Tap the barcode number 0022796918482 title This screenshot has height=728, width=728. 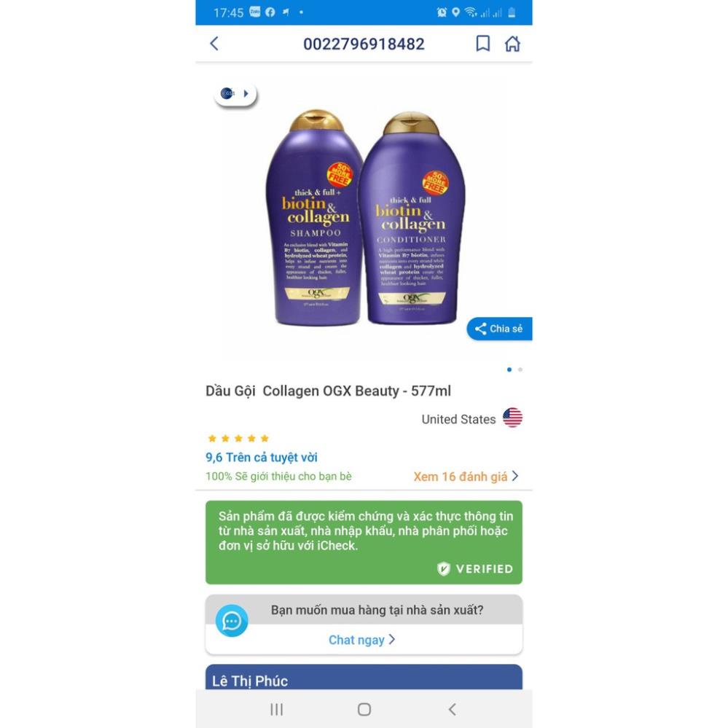(x=364, y=44)
